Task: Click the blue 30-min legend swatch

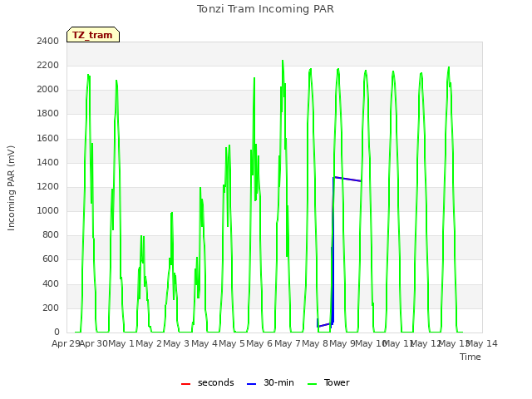Action: 251,384
